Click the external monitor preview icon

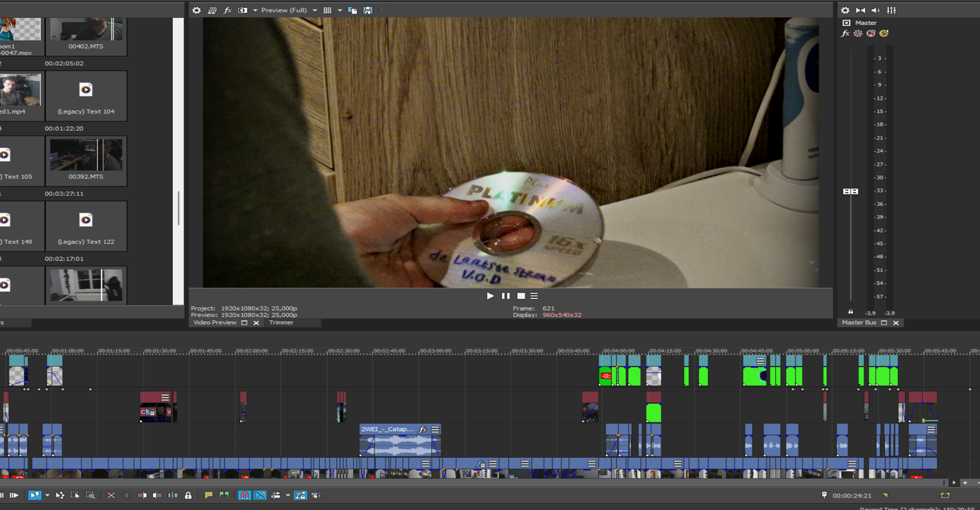pos(212,10)
